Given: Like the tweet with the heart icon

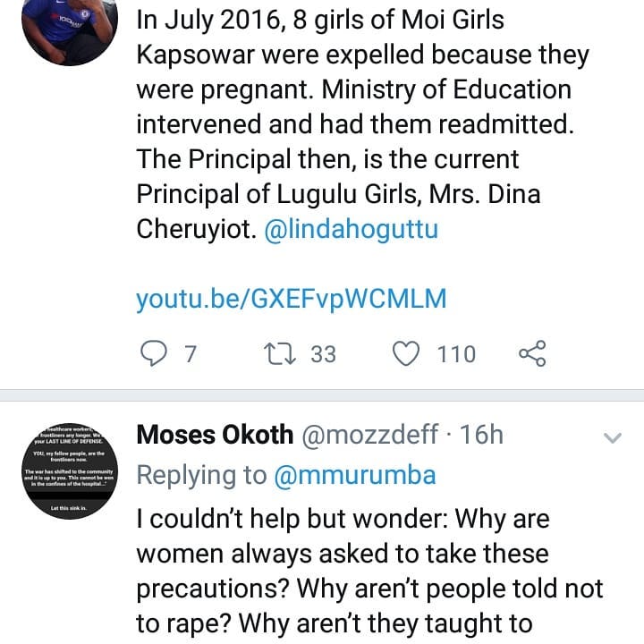Looking at the screenshot, I should coord(408,355).
